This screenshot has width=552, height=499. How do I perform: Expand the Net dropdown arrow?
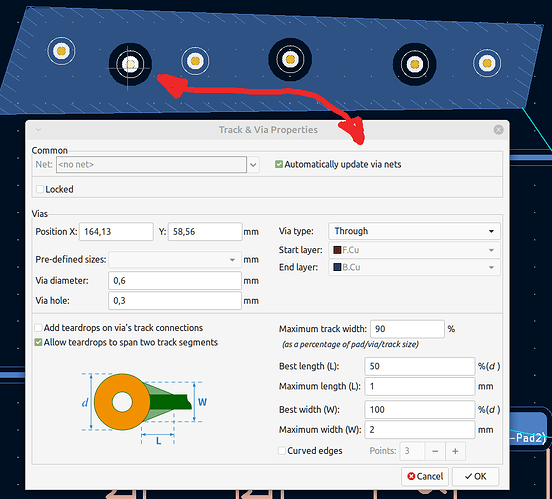click(x=253, y=164)
